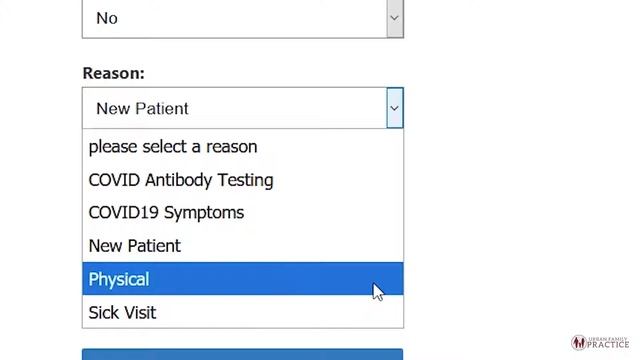Click the Reason: field label
Viewport: 640px width, 360px height.
click(113, 73)
